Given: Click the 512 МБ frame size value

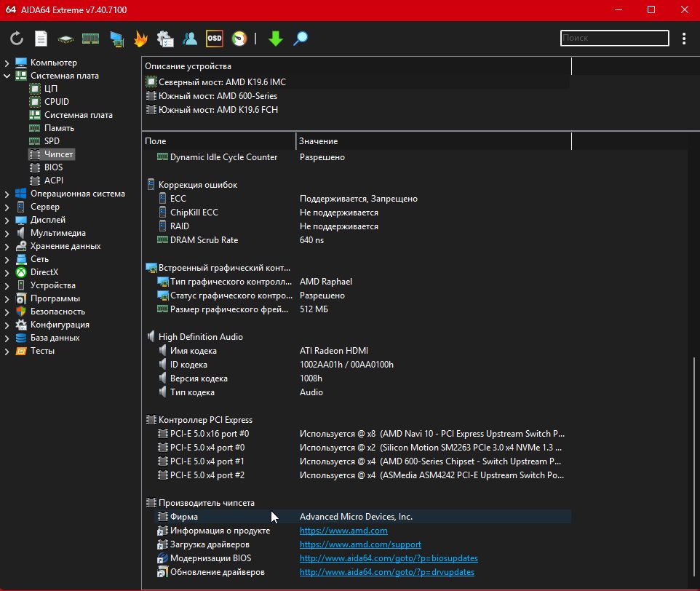Looking at the screenshot, I should tap(314, 309).
